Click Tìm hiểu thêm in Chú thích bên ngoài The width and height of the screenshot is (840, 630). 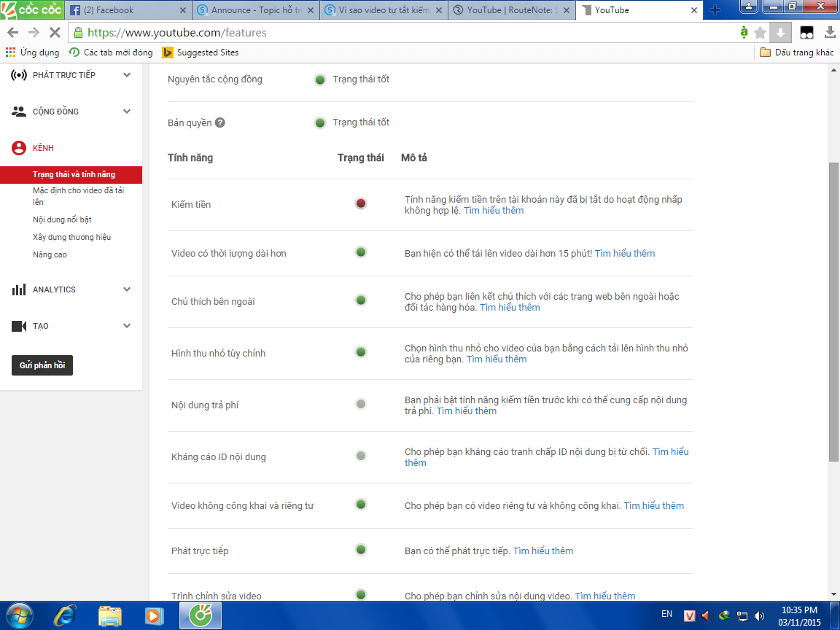point(510,308)
